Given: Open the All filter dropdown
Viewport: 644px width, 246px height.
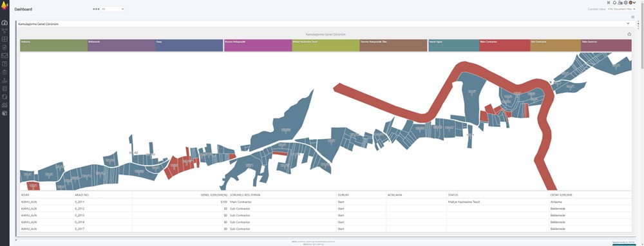Looking at the screenshot, I should click(113, 9).
